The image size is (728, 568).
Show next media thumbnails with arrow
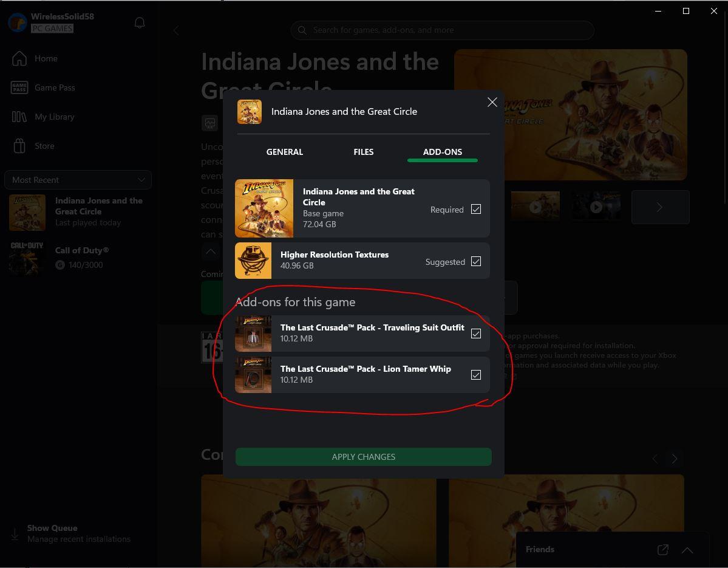[x=660, y=207]
